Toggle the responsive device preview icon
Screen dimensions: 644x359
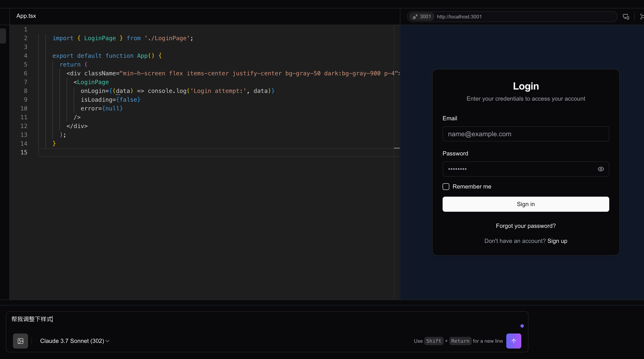[x=626, y=17]
